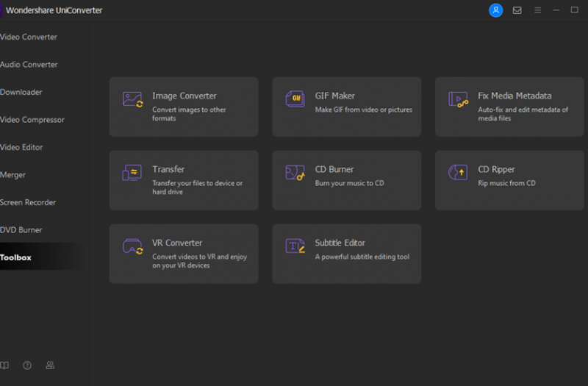Open the Subtitle Editor icon
This screenshot has width=588, height=386.
point(295,246)
